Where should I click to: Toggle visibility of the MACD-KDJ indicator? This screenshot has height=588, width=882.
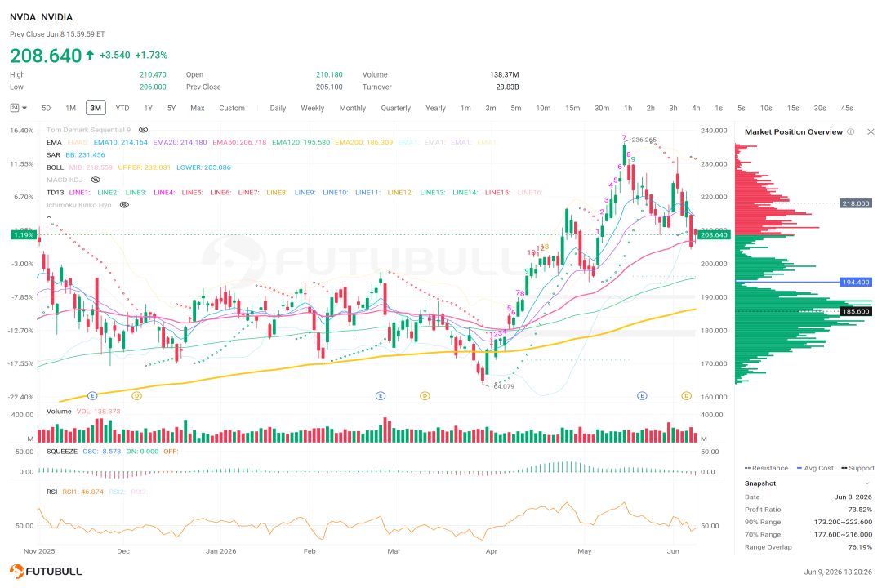(x=96, y=180)
